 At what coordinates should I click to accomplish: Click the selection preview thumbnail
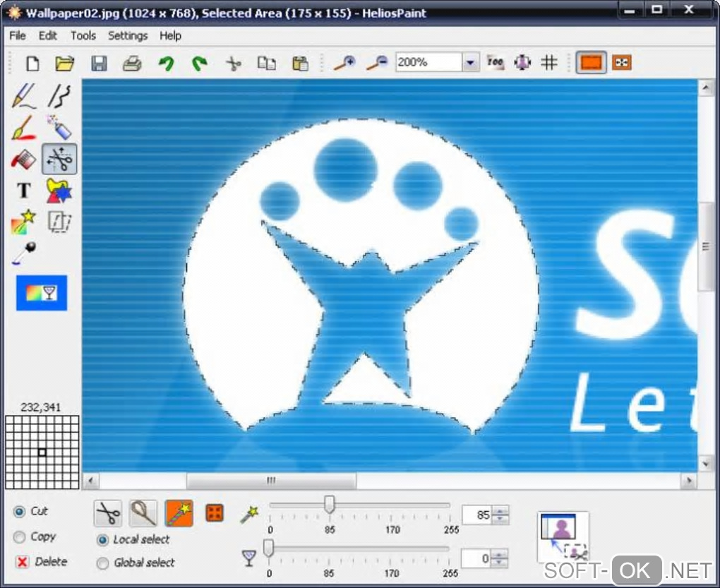click(x=563, y=536)
